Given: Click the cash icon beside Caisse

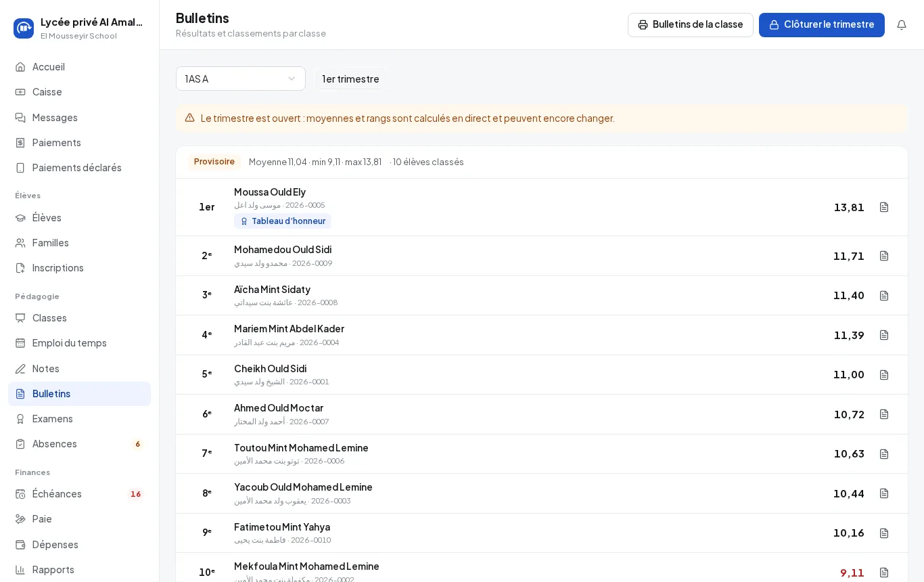Looking at the screenshot, I should (x=20, y=92).
